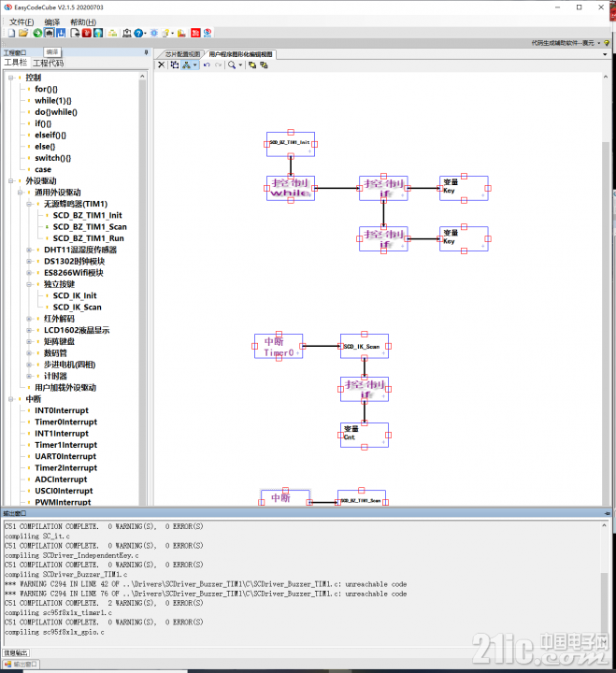Click the select-all nodes icon beside the delete X
616x673 pixels.
[174, 64]
